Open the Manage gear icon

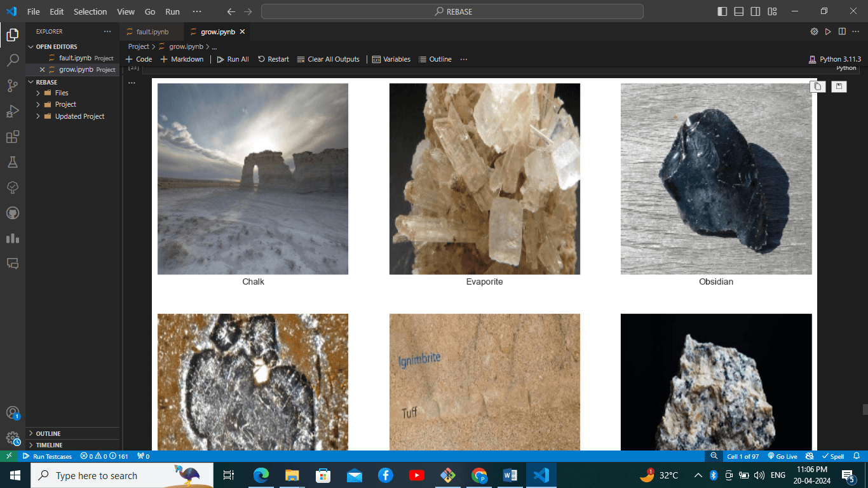[x=12, y=438]
